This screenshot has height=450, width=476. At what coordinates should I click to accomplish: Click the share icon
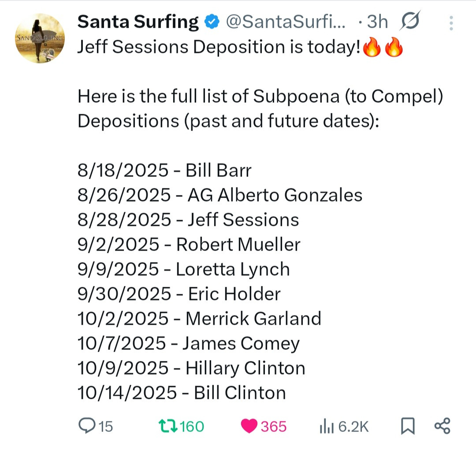[442, 426]
